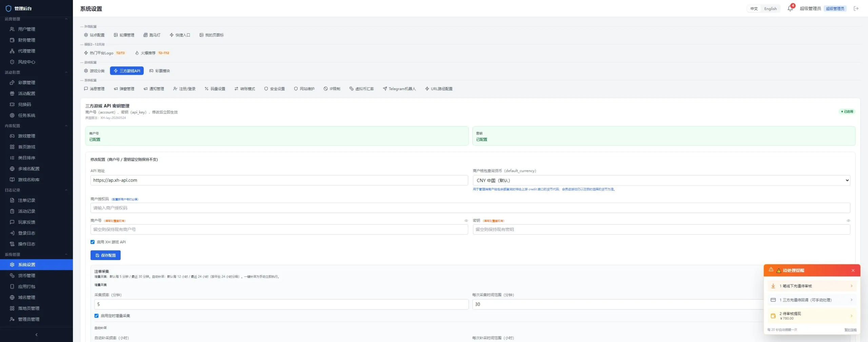Screen dimensions: 868x342
Task: Open the Telegram机器人 tab
Action: tap(399, 89)
